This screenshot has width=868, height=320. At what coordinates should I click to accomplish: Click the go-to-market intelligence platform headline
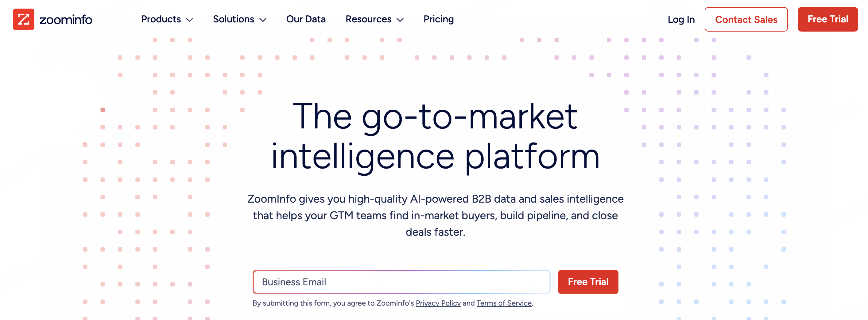pos(435,136)
